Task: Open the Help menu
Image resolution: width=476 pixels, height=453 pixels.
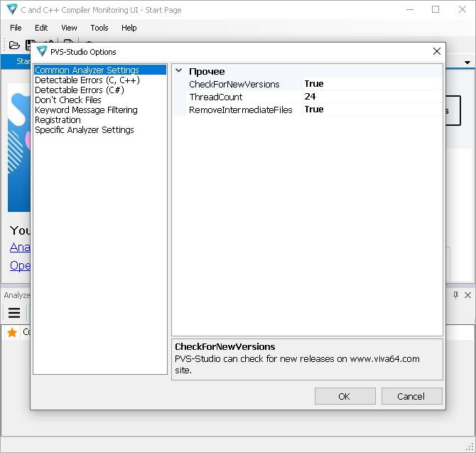Action: click(x=129, y=28)
